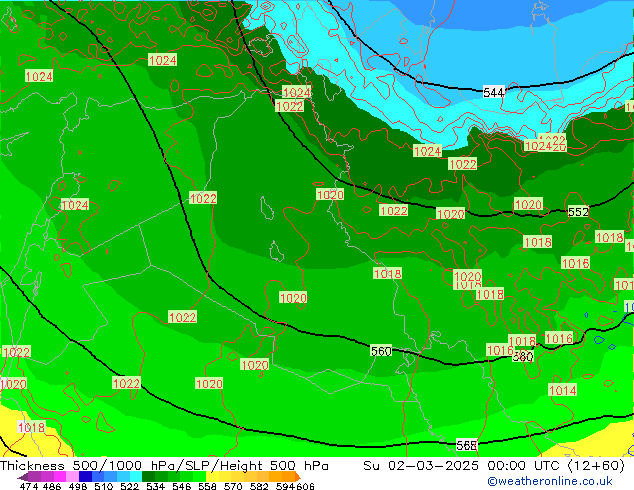Click the 560 height contour label
The width and height of the screenshot is (634, 490).
381,351
